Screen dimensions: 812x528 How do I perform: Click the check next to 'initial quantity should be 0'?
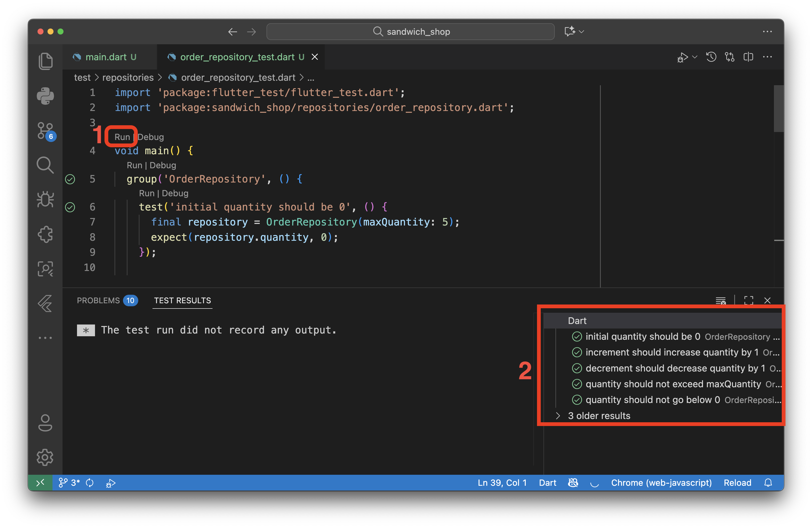pos(577,336)
